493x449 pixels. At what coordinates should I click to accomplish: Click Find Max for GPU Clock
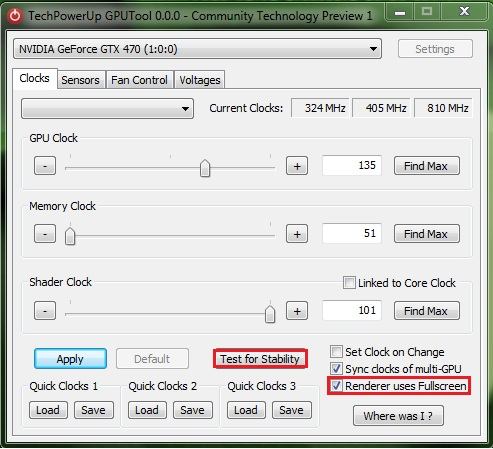(x=427, y=166)
